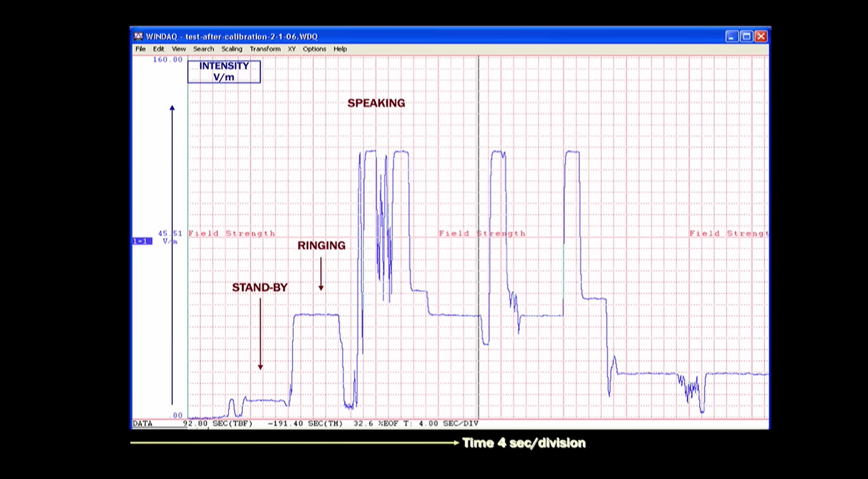Open the Options menu

click(314, 49)
